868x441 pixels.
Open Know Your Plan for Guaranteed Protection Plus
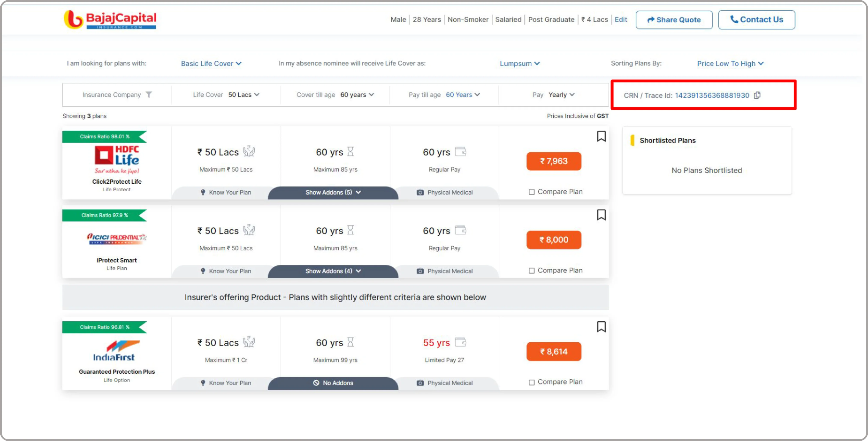tap(226, 383)
